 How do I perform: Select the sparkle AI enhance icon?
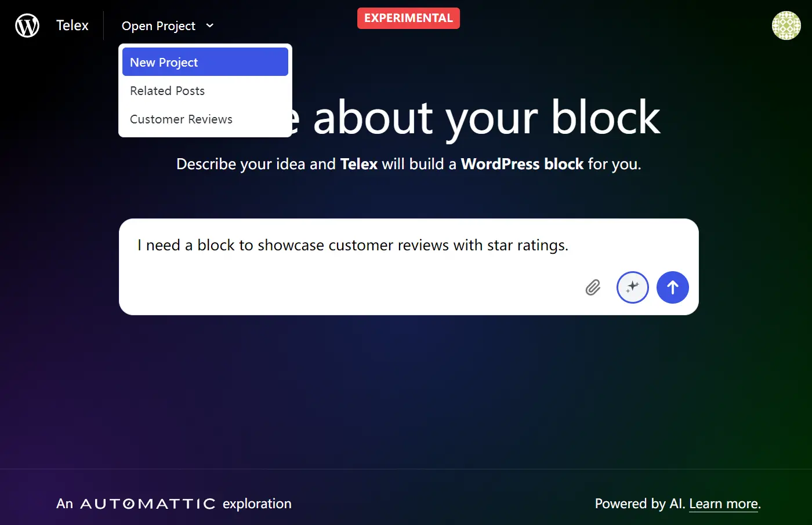point(632,287)
